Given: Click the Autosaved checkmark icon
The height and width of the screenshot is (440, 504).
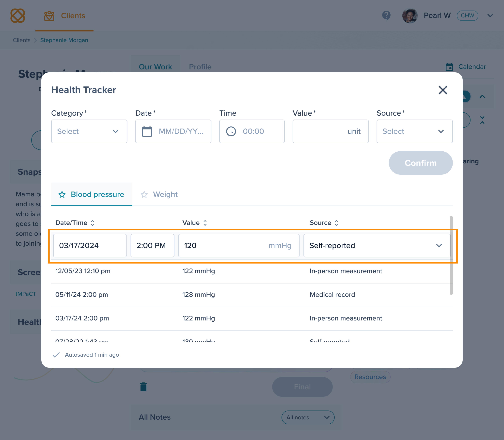Looking at the screenshot, I should click(x=56, y=355).
